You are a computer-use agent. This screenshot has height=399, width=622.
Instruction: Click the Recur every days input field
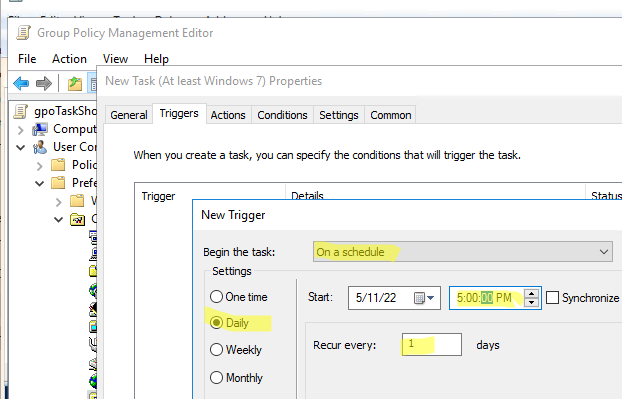point(432,344)
